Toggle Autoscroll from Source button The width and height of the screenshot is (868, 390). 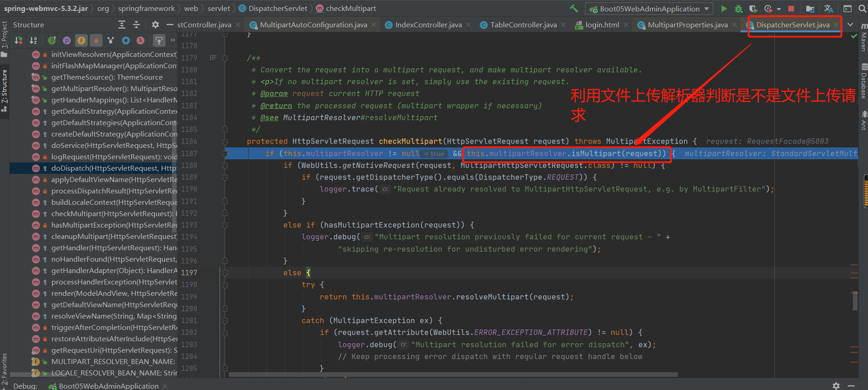(x=159, y=41)
